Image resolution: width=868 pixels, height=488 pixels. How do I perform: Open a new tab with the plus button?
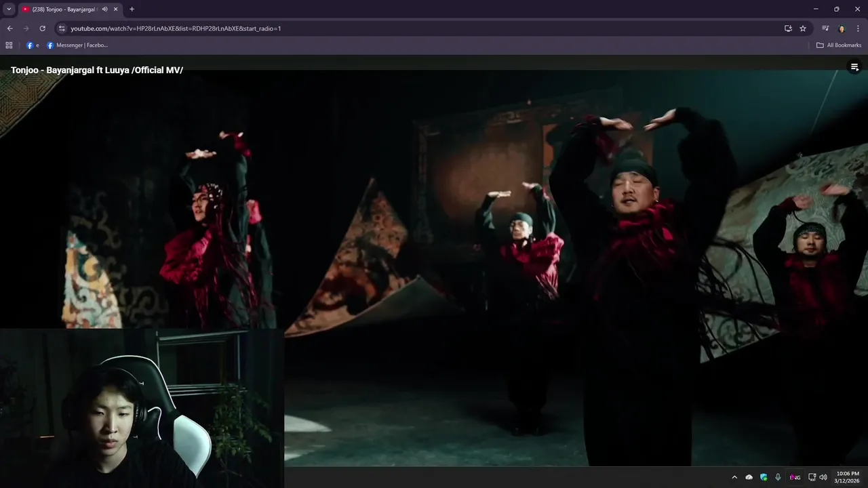pos(132,9)
